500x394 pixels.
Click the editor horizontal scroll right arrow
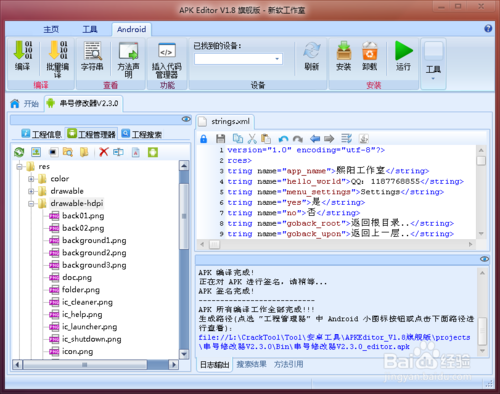pos(471,244)
